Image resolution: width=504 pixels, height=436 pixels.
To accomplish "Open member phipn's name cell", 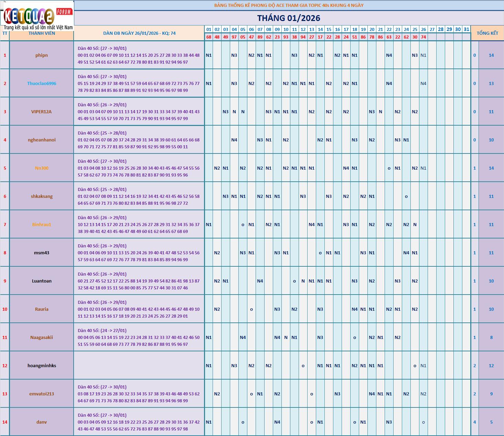I will tap(42, 55).
